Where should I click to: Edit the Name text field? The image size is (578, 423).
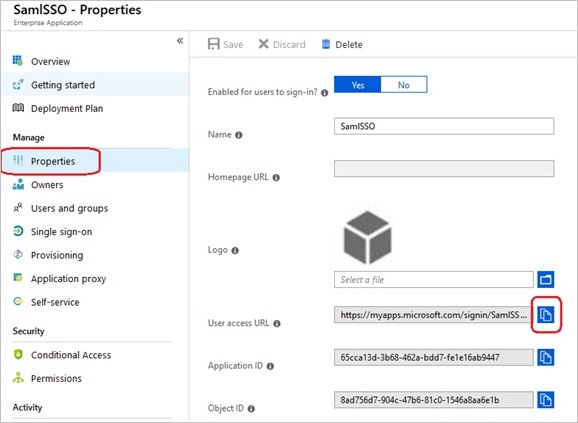pyautogui.click(x=444, y=126)
